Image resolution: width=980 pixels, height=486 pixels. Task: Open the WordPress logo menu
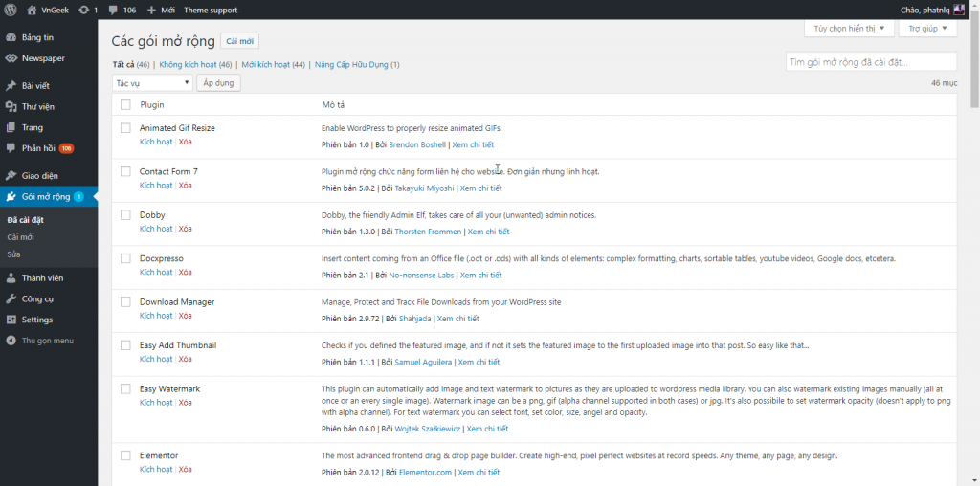coord(11,10)
